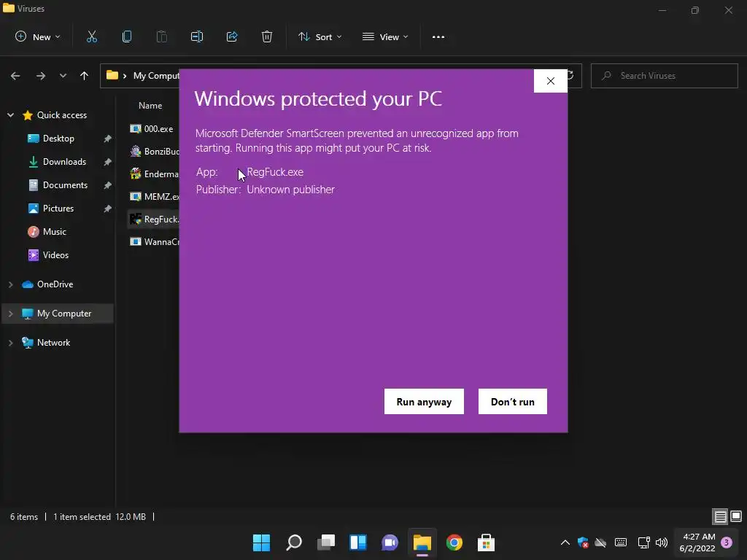Go up one folder level arrow
Image resolution: width=747 pixels, height=560 pixels.
[85, 76]
